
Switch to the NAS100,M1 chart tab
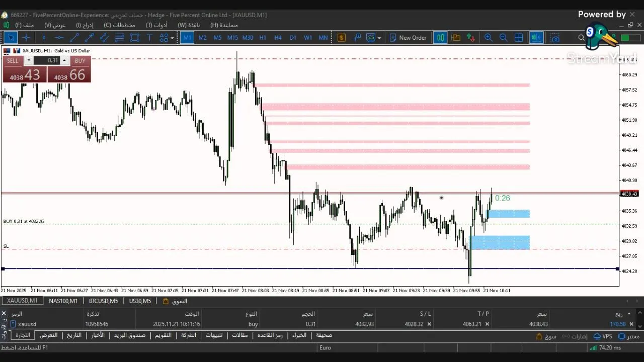pyautogui.click(x=63, y=301)
